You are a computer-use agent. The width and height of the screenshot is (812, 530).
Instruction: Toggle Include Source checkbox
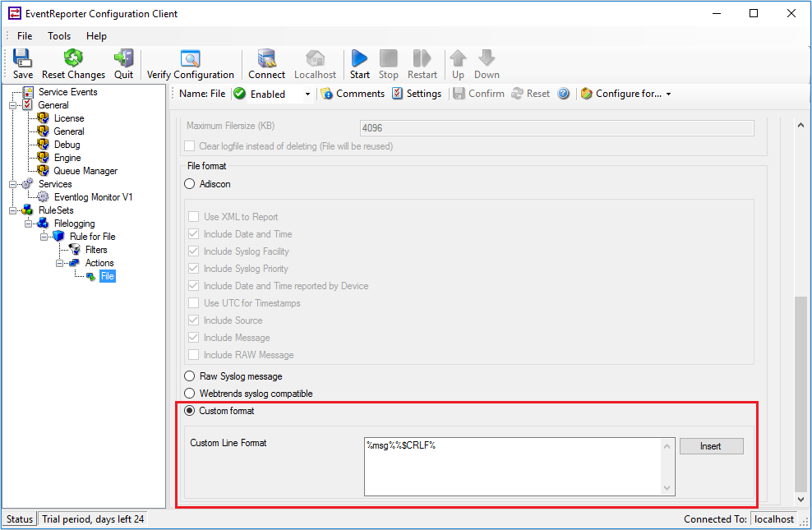pyautogui.click(x=194, y=320)
